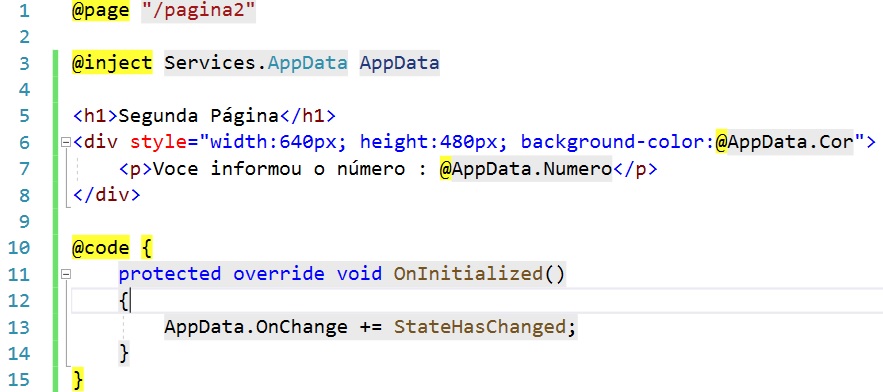Image resolution: width=883 pixels, height=392 pixels.
Task: Click the @page directive on line 1
Action: [x=101, y=11]
